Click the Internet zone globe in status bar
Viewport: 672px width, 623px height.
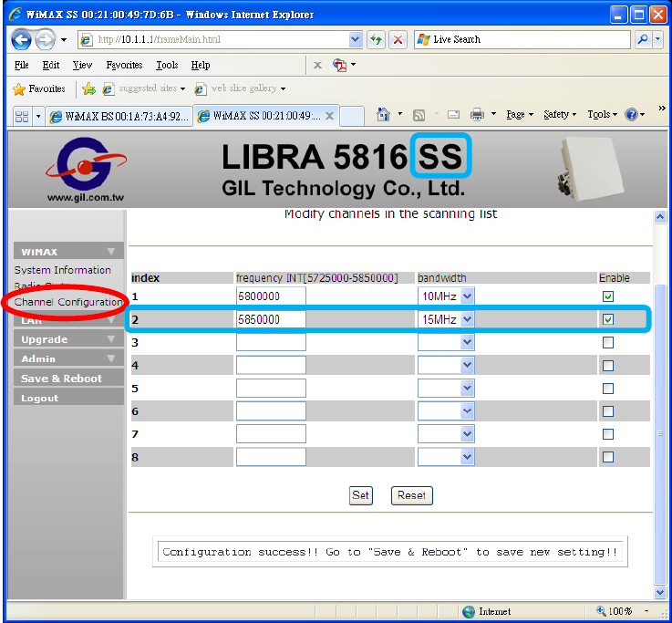tap(469, 611)
